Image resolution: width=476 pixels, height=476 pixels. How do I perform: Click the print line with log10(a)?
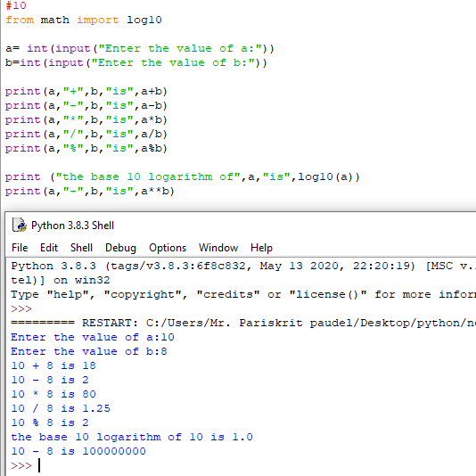(183, 177)
